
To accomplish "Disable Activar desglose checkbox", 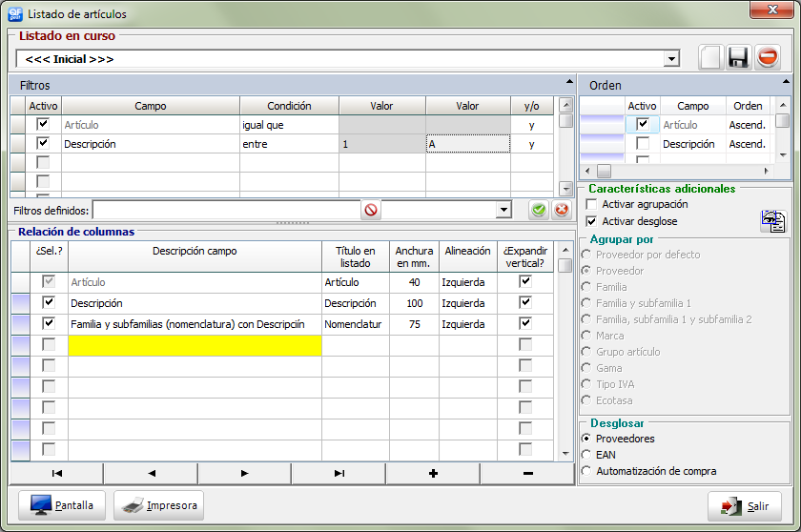I will (591, 221).
